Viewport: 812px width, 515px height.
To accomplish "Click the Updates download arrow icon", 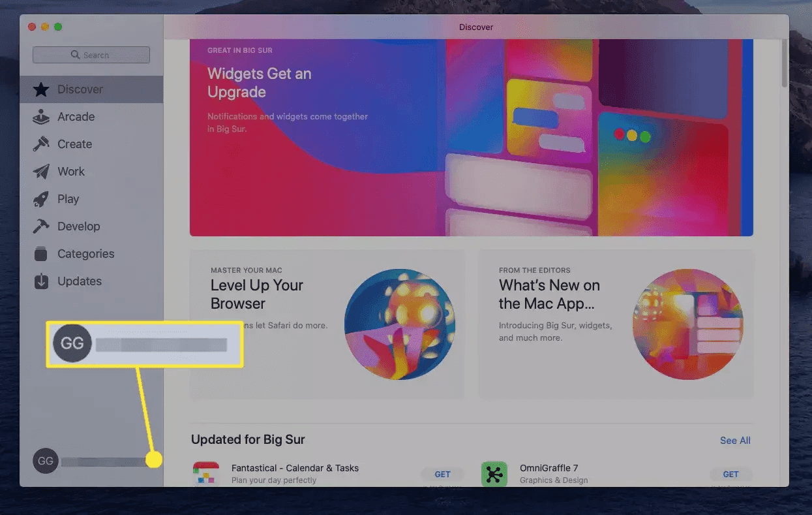I will click(x=41, y=281).
